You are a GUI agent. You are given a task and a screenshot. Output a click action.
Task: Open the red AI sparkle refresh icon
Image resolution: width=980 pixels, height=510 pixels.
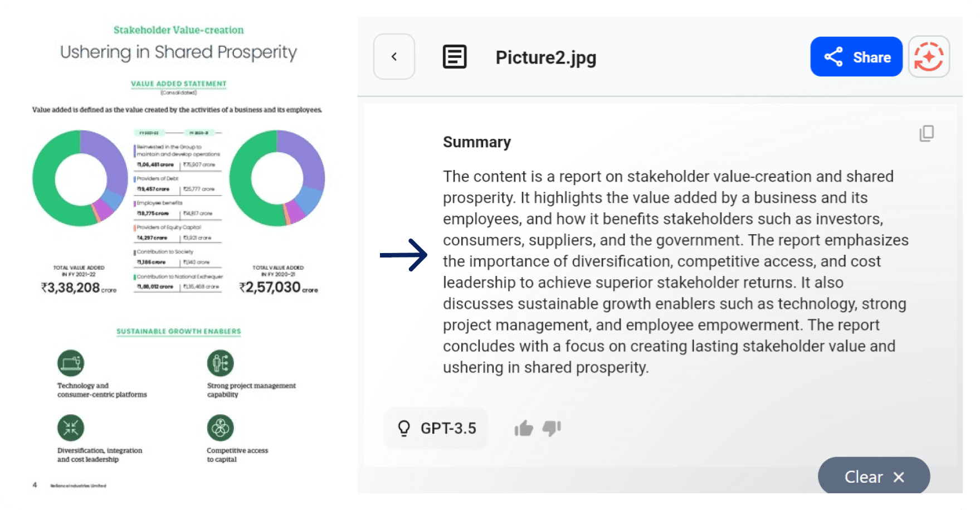[x=929, y=56]
